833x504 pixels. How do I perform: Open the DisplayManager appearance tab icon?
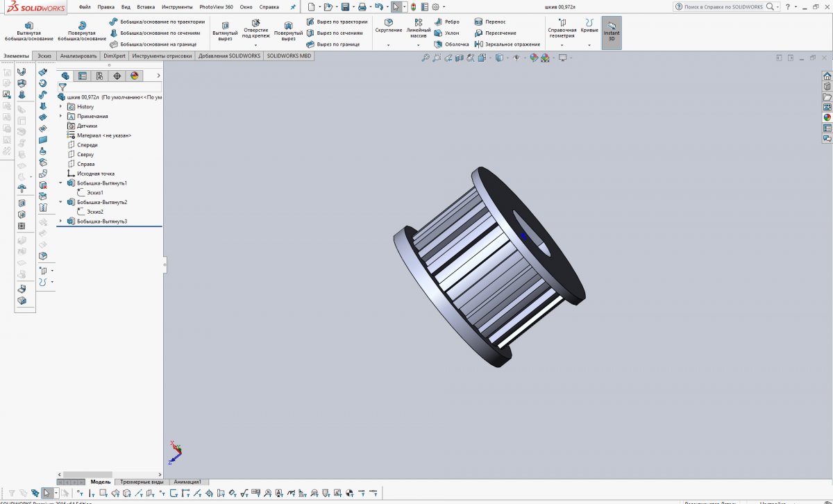click(135, 76)
